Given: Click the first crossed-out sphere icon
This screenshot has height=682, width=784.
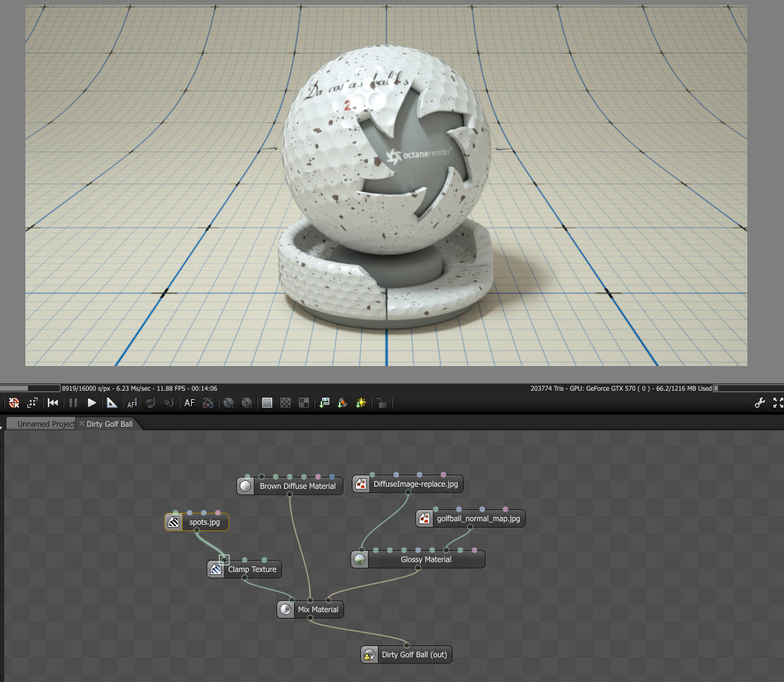Looking at the screenshot, I should pos(228,403).
